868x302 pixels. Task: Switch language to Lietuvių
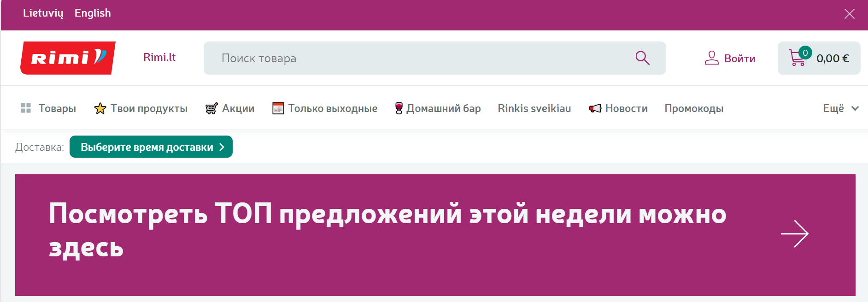pos(43,13)
